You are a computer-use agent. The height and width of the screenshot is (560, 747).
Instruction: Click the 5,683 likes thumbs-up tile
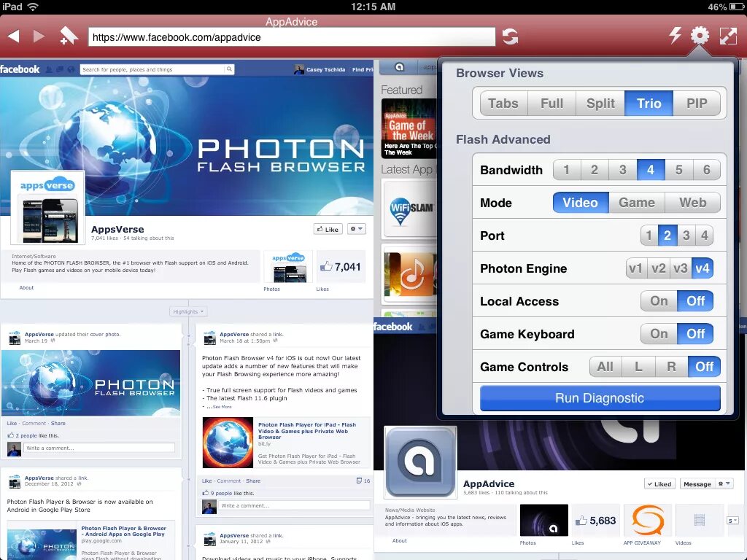[x=595, y=521]
